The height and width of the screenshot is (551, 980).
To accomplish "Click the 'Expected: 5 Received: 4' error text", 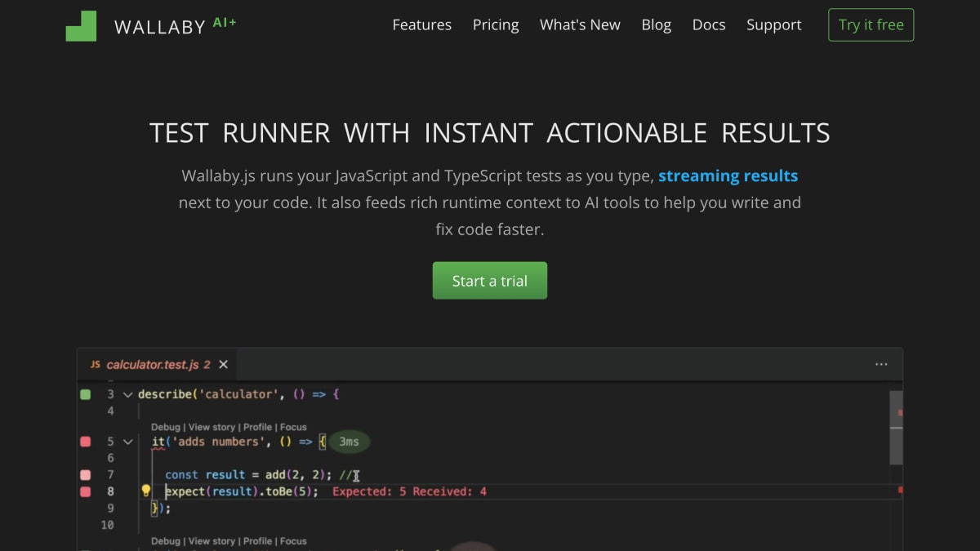I will pyautogui.click(x=409, y=491).
